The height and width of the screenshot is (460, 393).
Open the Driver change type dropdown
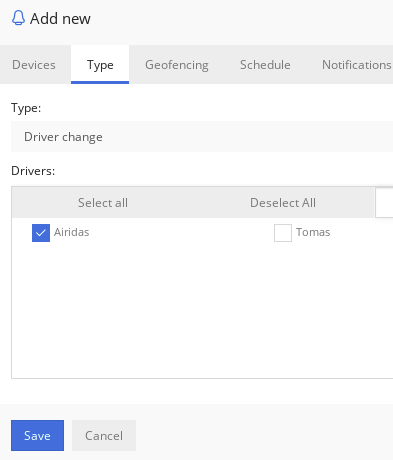tap(202, 137)
